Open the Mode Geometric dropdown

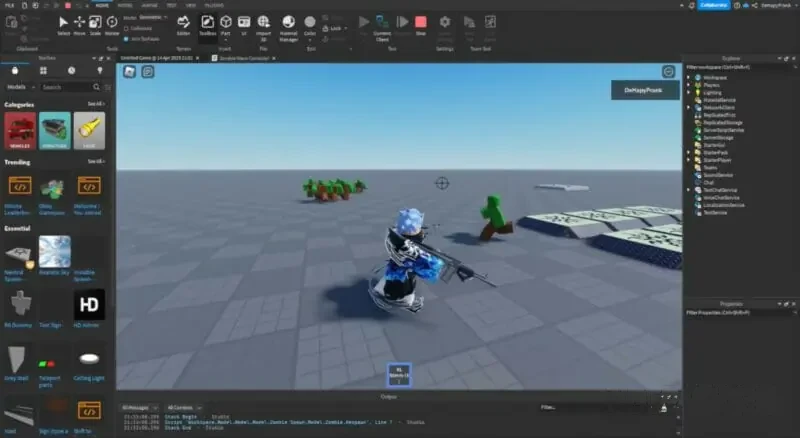[153, 17]
